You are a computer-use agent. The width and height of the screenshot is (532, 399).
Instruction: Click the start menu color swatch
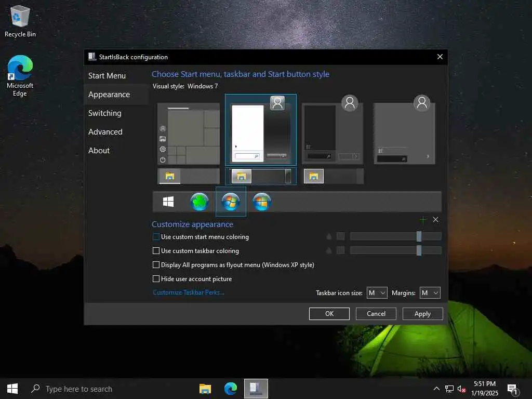pos(340,236)
